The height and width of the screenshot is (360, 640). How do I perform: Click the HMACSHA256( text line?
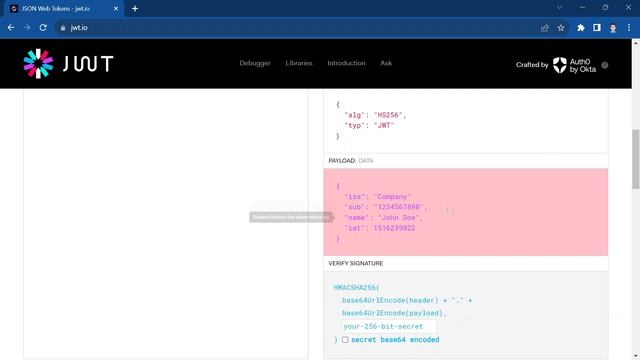coord(356,288)
